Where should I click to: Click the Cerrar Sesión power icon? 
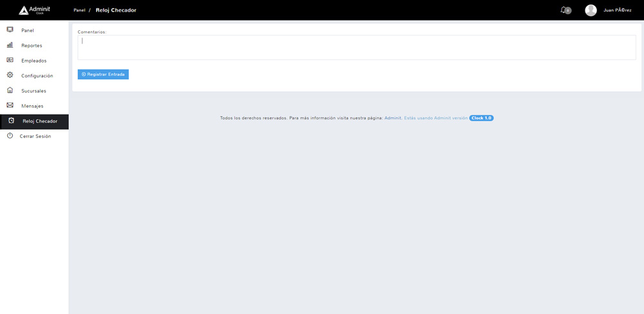click(10, 136)
